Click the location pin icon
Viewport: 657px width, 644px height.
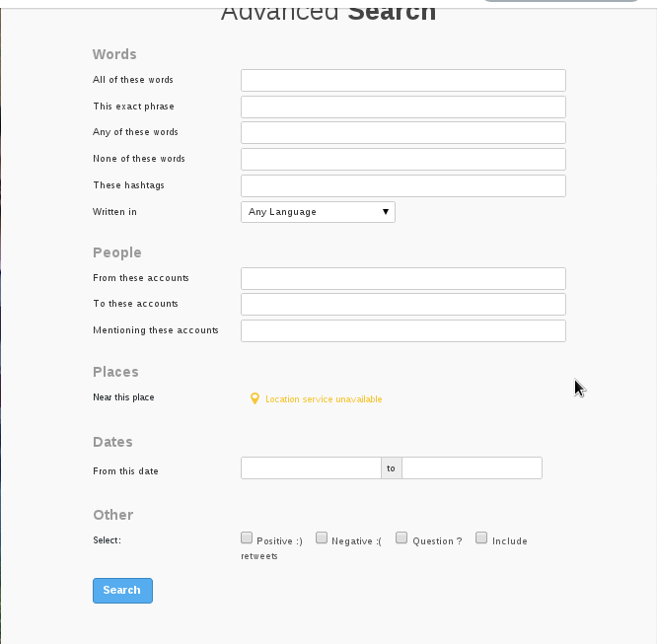255,398
